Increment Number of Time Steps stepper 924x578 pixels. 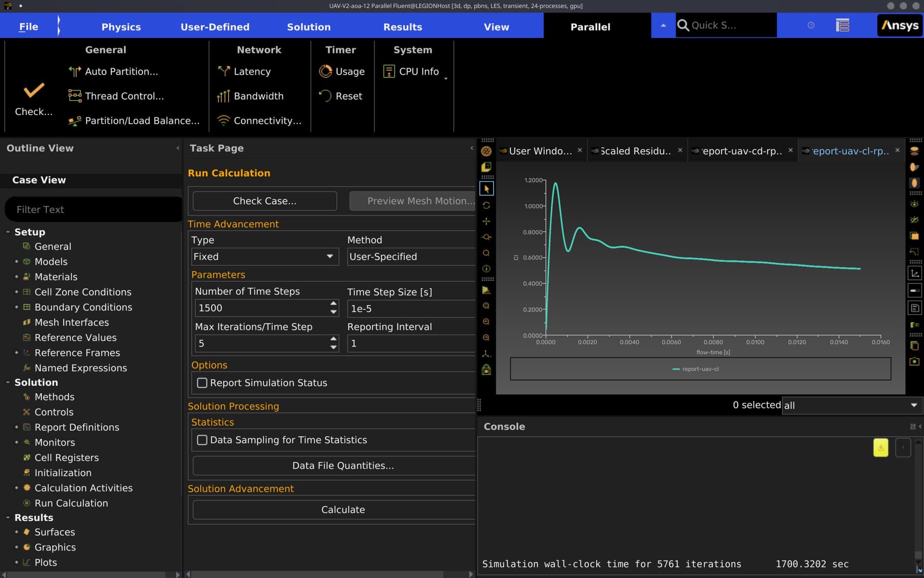334,303
